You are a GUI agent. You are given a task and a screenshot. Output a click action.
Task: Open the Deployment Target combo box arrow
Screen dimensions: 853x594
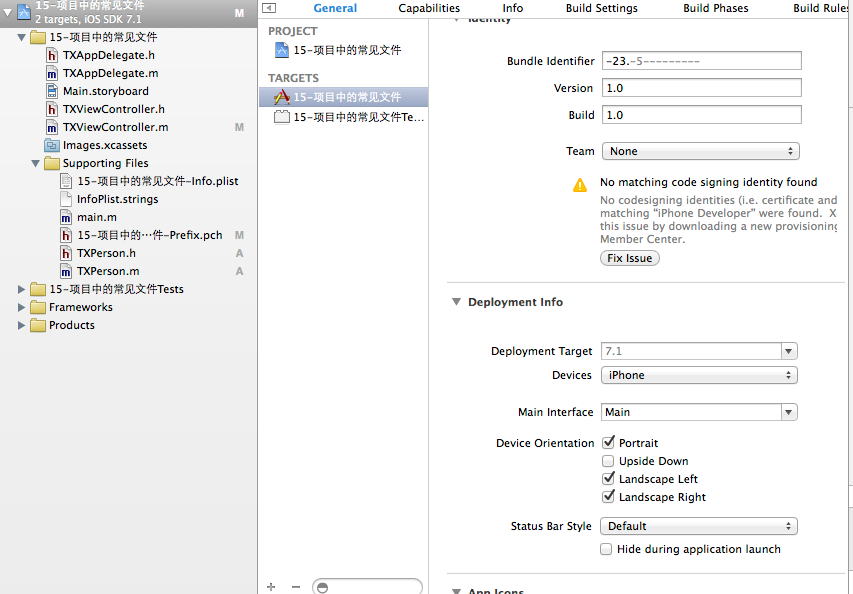789,351
